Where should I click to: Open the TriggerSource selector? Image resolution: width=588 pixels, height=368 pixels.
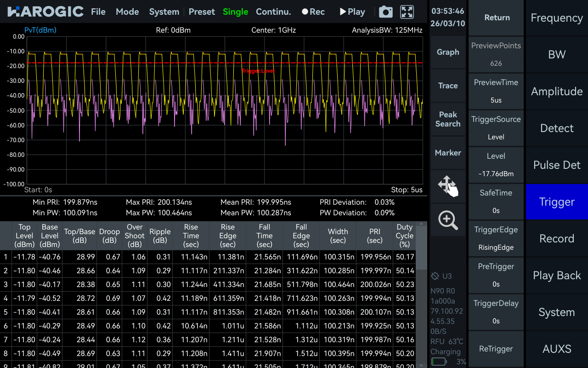pos(496,128)
